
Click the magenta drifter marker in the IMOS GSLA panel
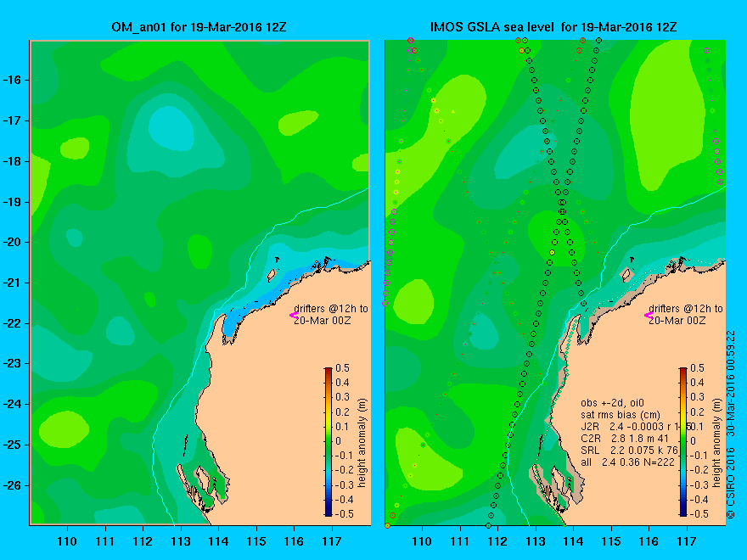(x=649, y=315)
